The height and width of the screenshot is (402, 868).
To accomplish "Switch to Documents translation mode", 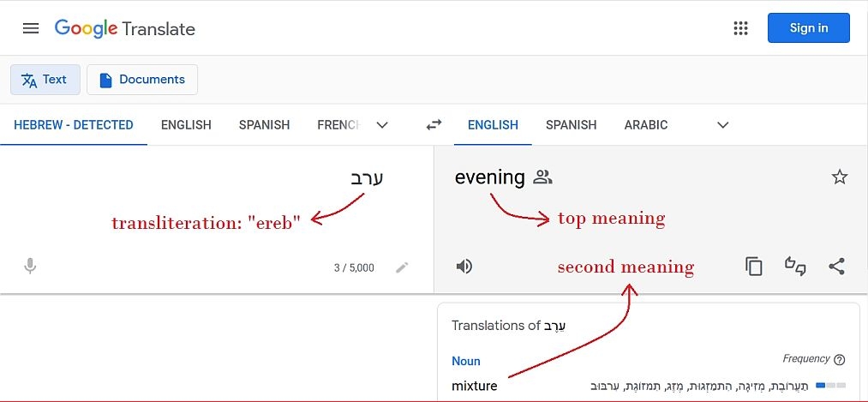I will tap(142, 80).
